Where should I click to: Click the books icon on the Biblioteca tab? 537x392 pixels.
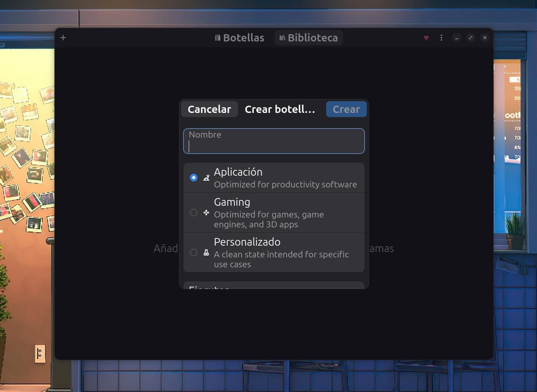pos(282,37)
